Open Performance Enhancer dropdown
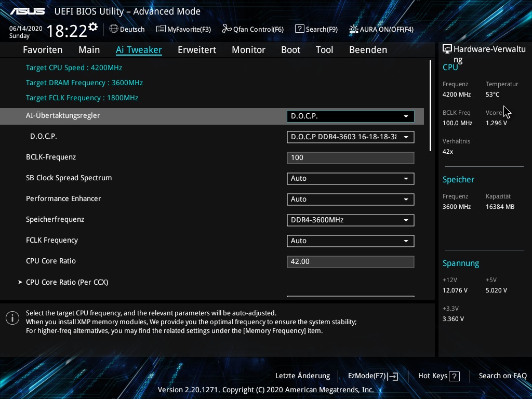This screenshot has width=532, height=399. click(351, 199)
